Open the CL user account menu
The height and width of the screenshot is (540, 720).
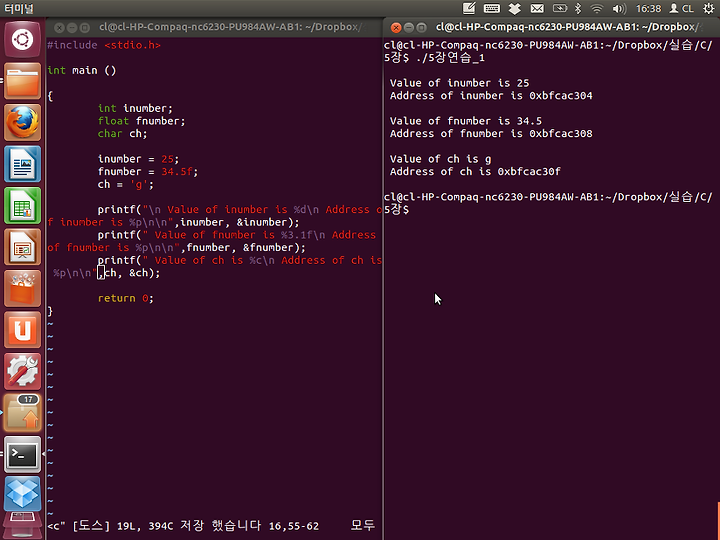pyautogui.click(x=681, y=8)
